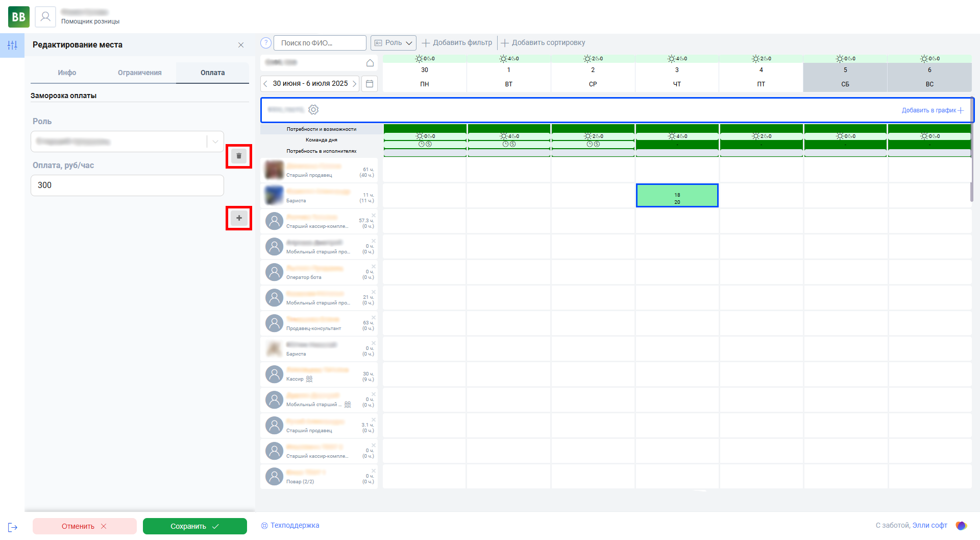Image resolution: width=980 pixels, height=540 pixels.
Task: Delete the role payment with trash icon
Action: pyautogui.click(x=239, y=156)
